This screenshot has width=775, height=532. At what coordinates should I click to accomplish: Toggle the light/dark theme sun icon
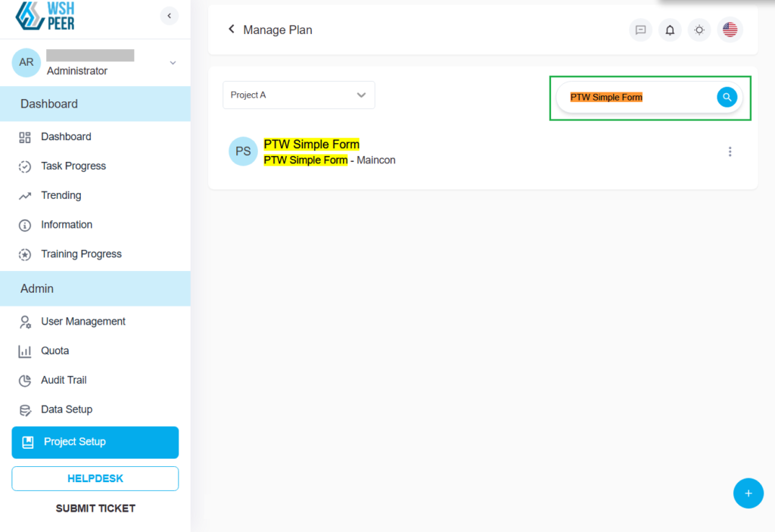click(x=699, y=30)
